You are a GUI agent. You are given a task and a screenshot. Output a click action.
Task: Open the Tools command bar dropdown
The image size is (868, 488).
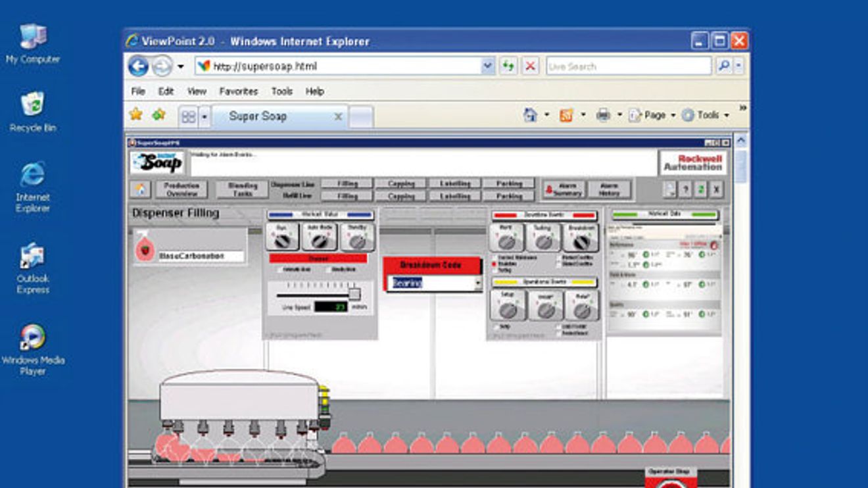click(x=706, y=115)
